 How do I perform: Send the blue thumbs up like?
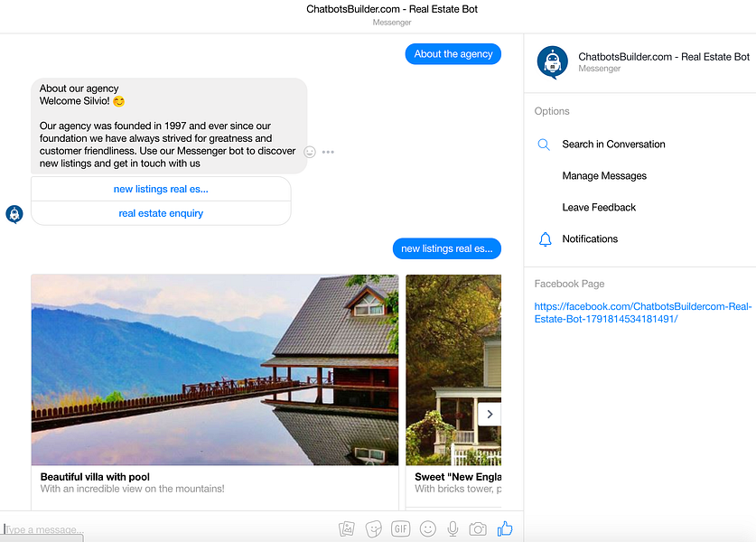504,528
